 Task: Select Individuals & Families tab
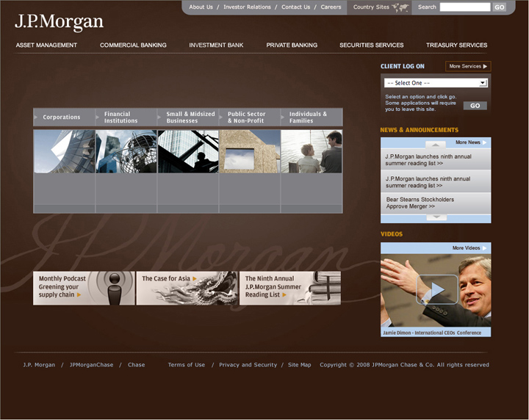pos(312,117)
